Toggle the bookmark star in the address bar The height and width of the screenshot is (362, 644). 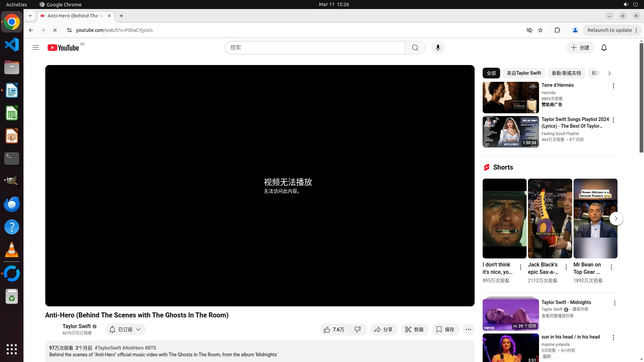[540, 30]
